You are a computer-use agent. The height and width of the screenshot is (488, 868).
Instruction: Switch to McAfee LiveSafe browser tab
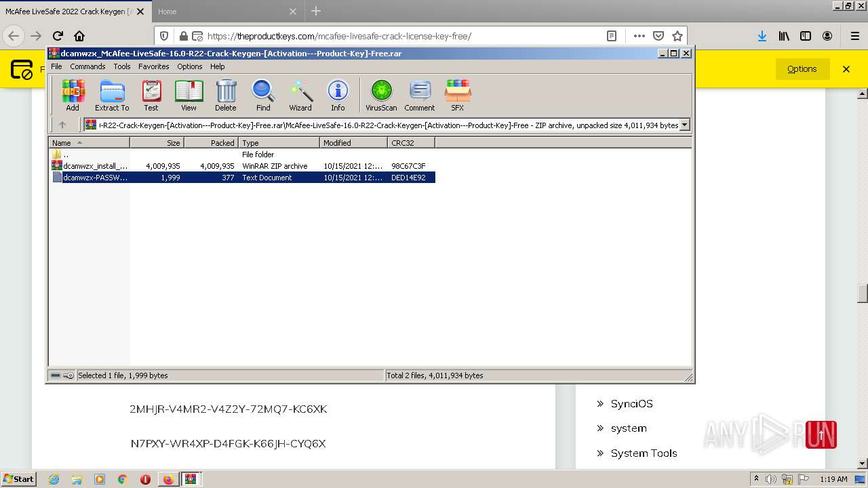tap(68, 12)
